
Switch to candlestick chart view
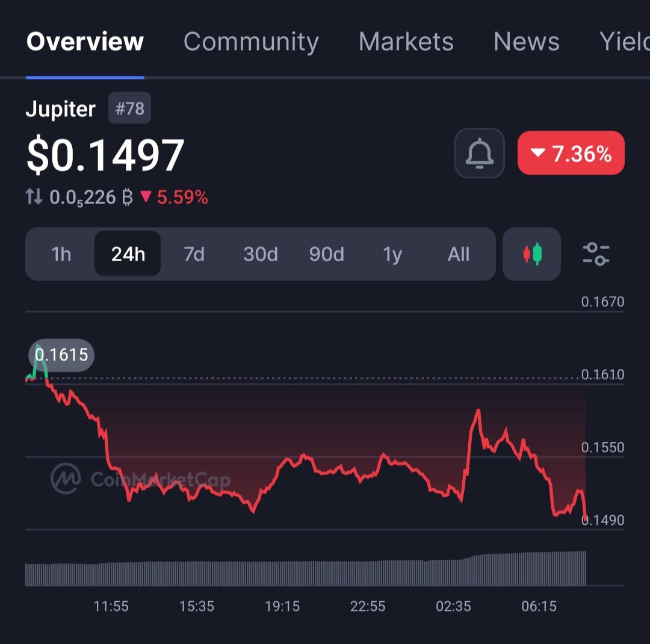(531, 254)
